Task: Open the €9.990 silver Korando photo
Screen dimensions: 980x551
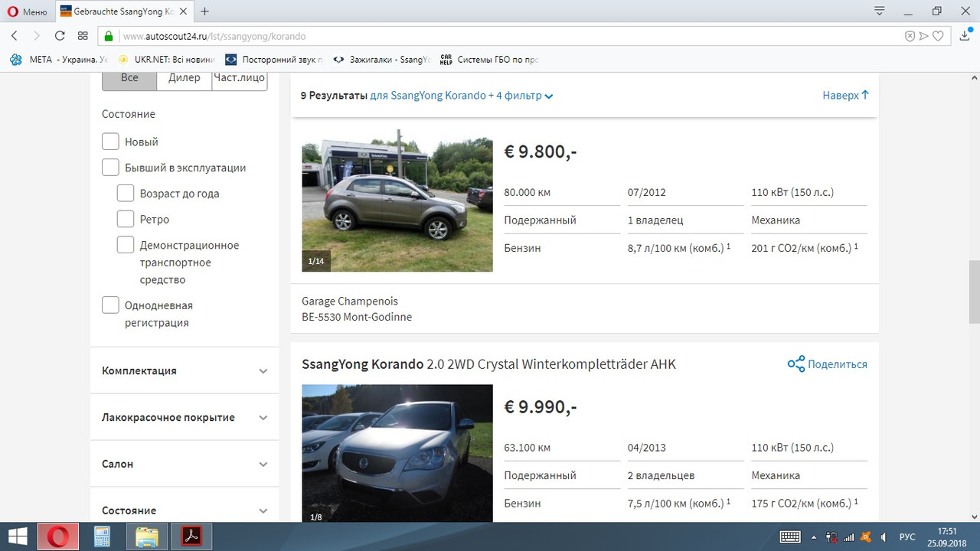Action: tap(397, 453)
